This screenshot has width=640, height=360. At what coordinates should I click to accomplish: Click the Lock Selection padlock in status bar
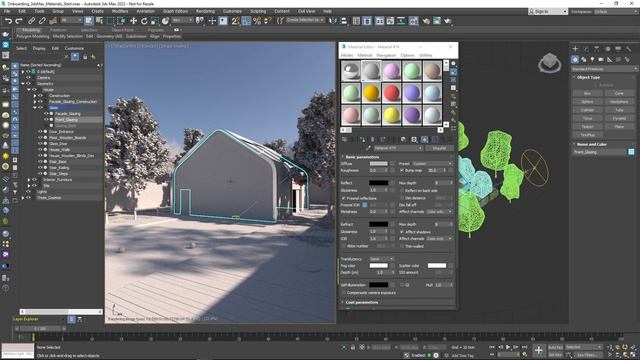click(x=353, y=347)
